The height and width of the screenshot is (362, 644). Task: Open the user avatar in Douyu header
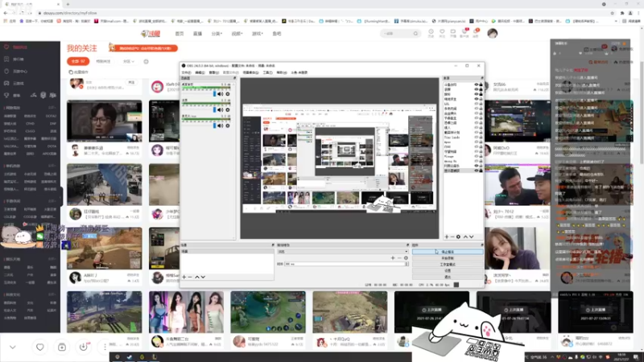click(x=493, y=33)
